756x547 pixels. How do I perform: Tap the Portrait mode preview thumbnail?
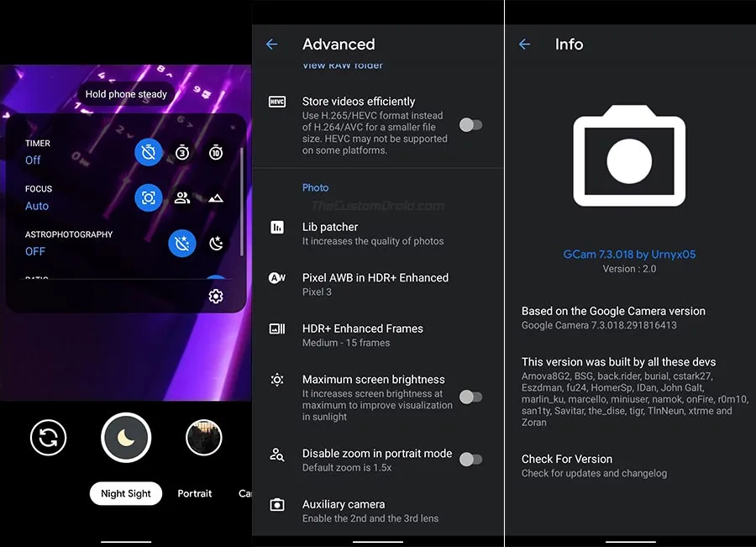pyautogui.click(x=203, y=438)
